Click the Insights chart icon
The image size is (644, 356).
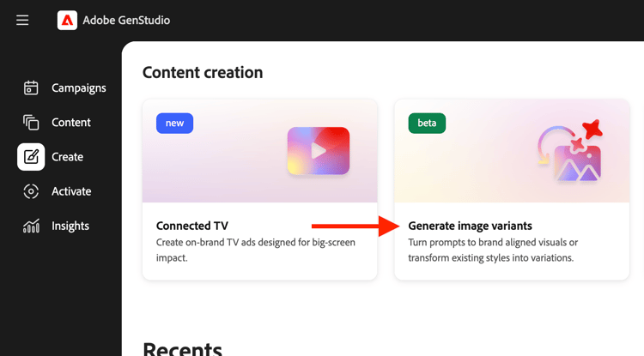click(31, 226)
